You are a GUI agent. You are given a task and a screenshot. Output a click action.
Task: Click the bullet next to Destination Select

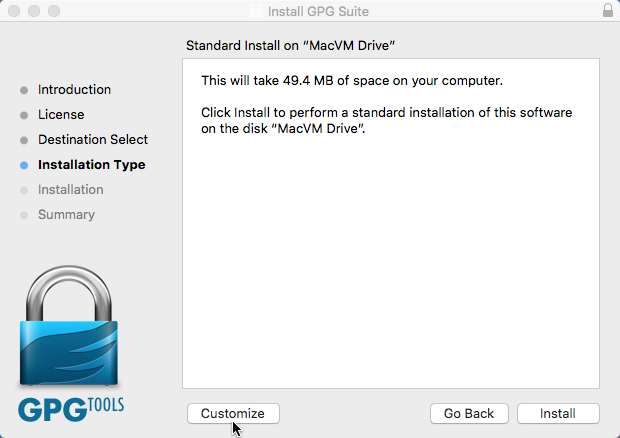24,140
